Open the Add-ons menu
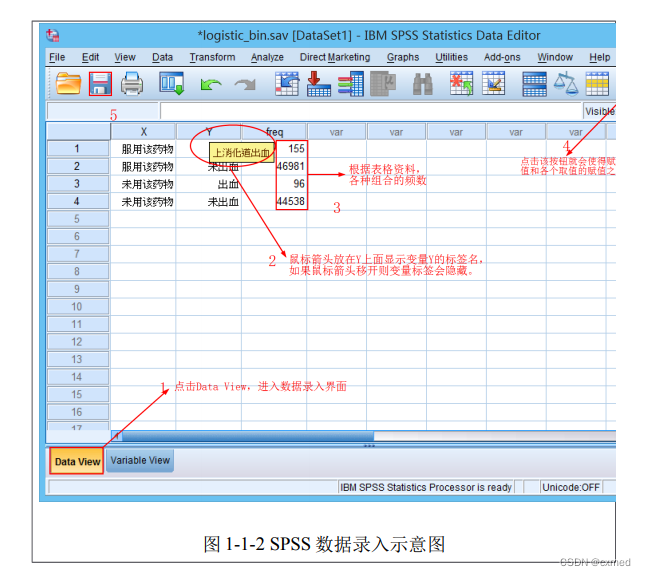This screenshot has width=646, height=576. pos(502,57)
